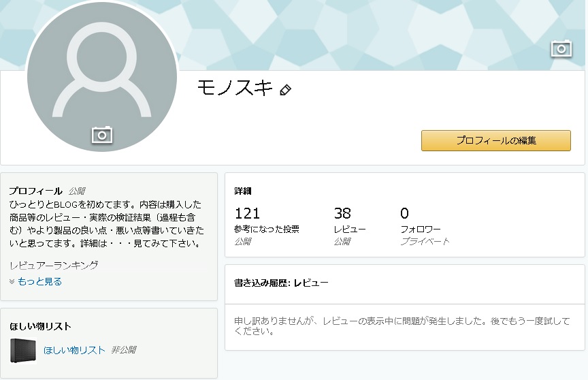Select the 121 helpful votes count
Screen dimensions: 588x380
click(x=247, y=214)
